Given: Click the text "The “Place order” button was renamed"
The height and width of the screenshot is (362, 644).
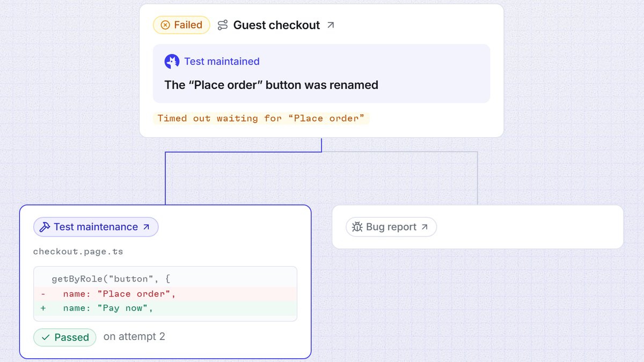Looking at the screenshot, I should 271,85.
